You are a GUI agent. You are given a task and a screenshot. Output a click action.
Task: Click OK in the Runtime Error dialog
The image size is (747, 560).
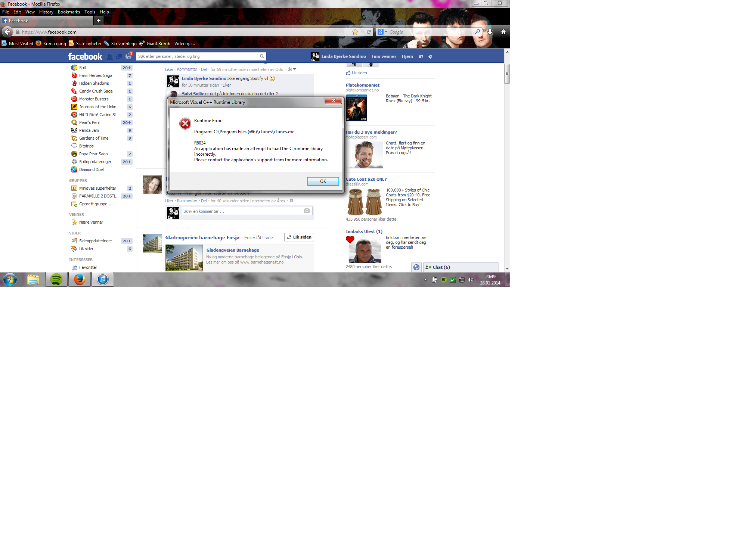pos(323,181)
